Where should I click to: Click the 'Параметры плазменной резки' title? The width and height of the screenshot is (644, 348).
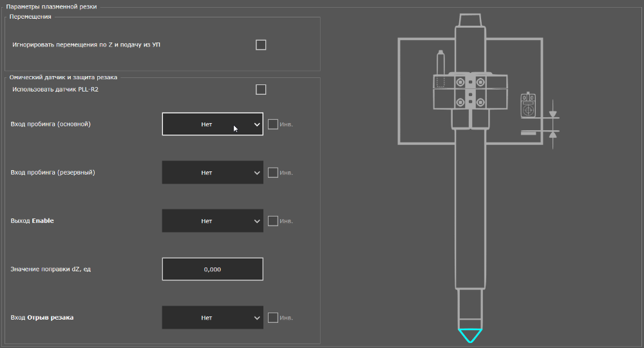click(x=52, y=6)
